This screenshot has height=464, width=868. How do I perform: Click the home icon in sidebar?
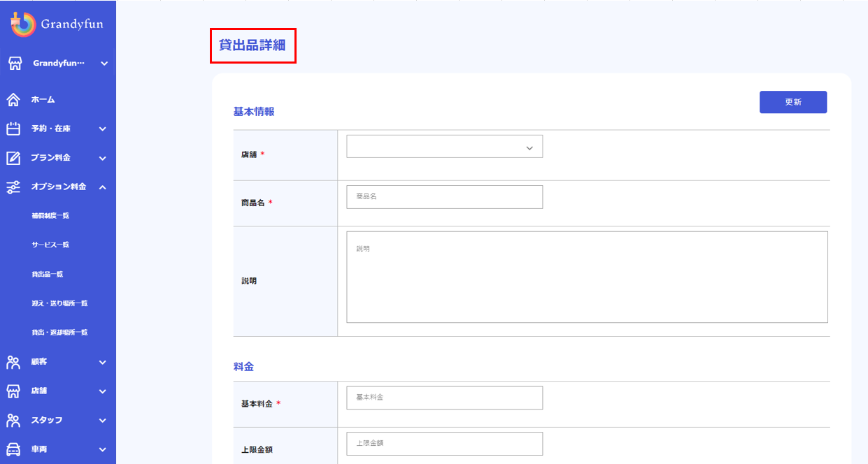coord(13,100)
